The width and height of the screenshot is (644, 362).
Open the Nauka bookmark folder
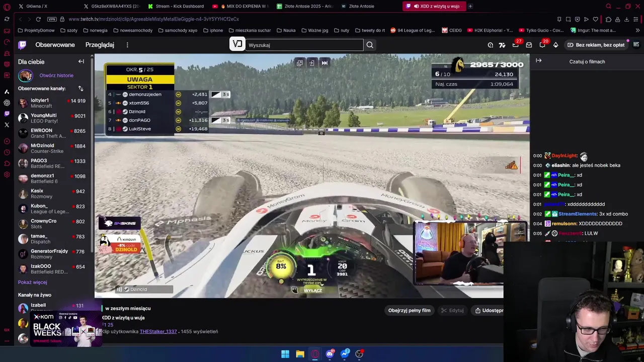point(286,30)
